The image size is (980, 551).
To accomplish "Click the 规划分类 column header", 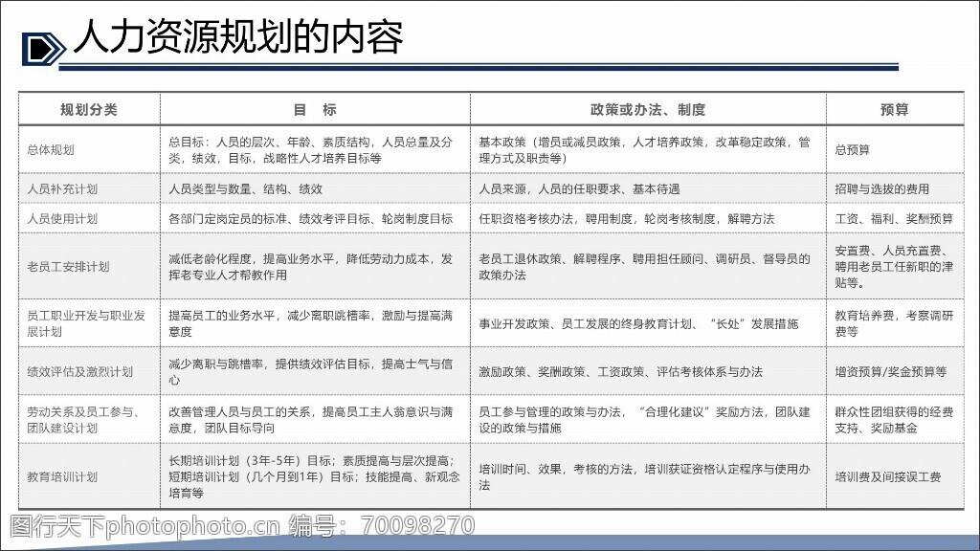I will [x=88, y=110].
